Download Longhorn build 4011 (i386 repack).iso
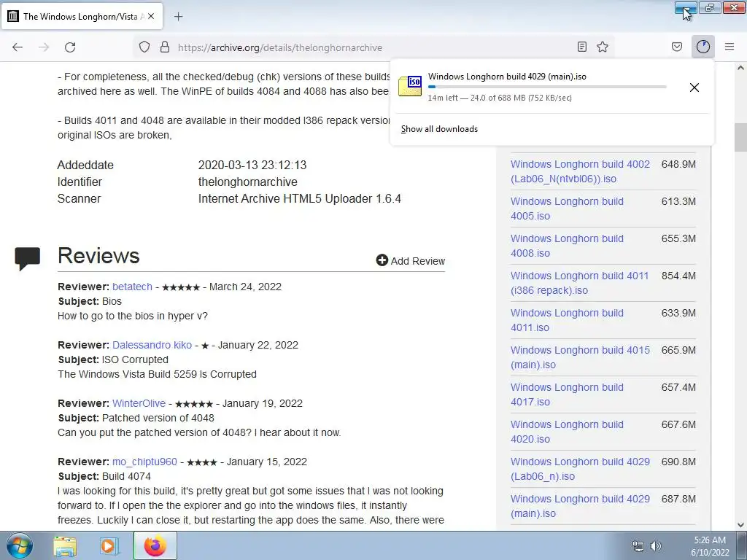Screen dimensions: 747x560 580,283
